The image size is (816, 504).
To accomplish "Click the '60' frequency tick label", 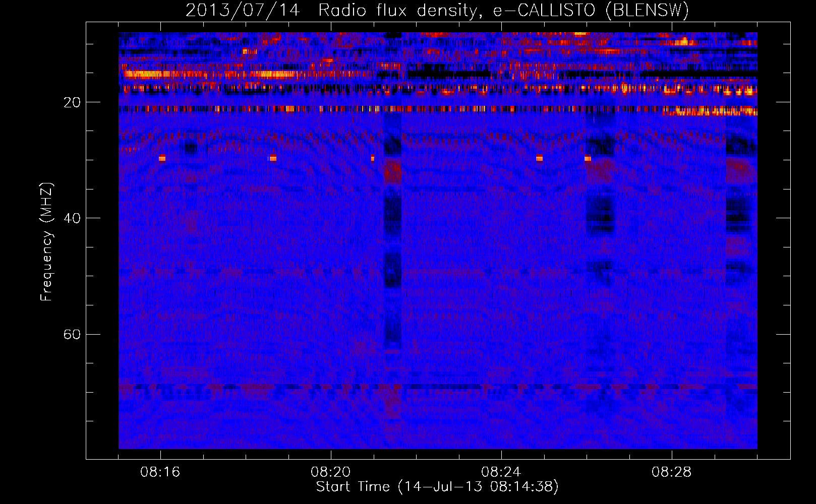I will pyautogui.click(x=72, y=335).
